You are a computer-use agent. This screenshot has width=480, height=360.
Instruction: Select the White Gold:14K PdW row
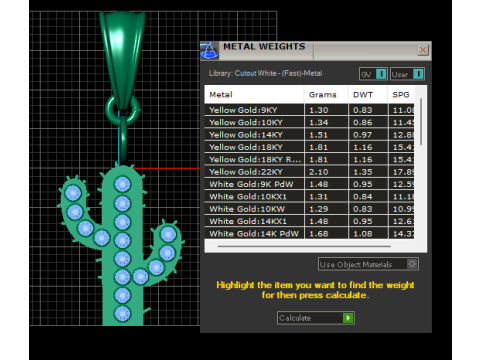[x=309, y=233]
